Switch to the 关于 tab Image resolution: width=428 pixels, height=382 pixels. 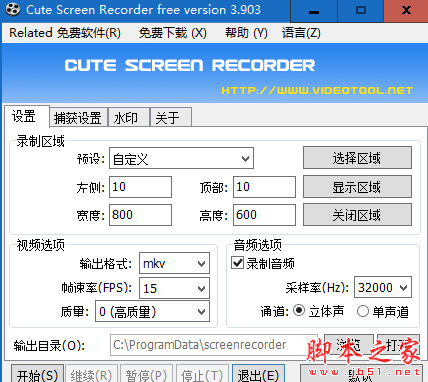[171, 117]
